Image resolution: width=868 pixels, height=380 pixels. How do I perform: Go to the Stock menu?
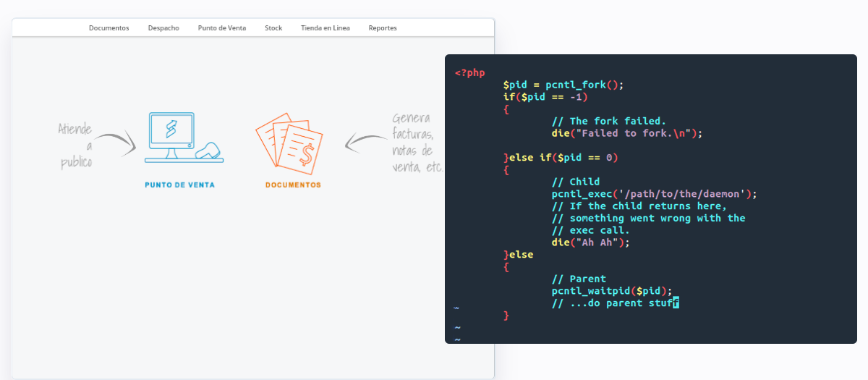pos(273,28)
